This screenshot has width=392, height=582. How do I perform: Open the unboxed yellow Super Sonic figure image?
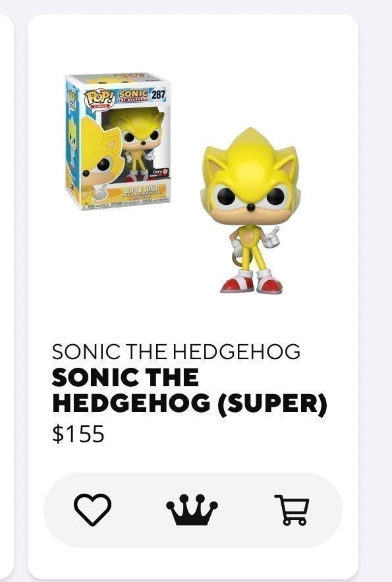(x=252, y=211)
